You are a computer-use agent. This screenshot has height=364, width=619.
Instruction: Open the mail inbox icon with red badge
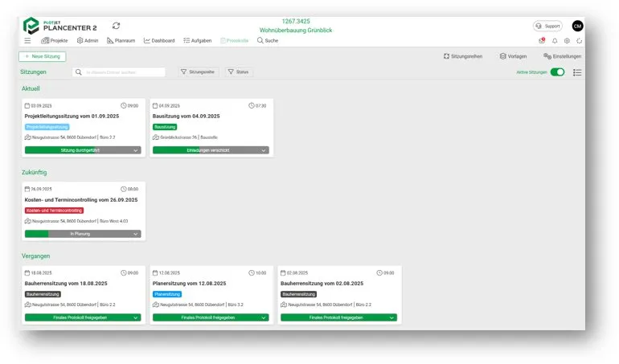pyautogui.click(x=542, y=41)
